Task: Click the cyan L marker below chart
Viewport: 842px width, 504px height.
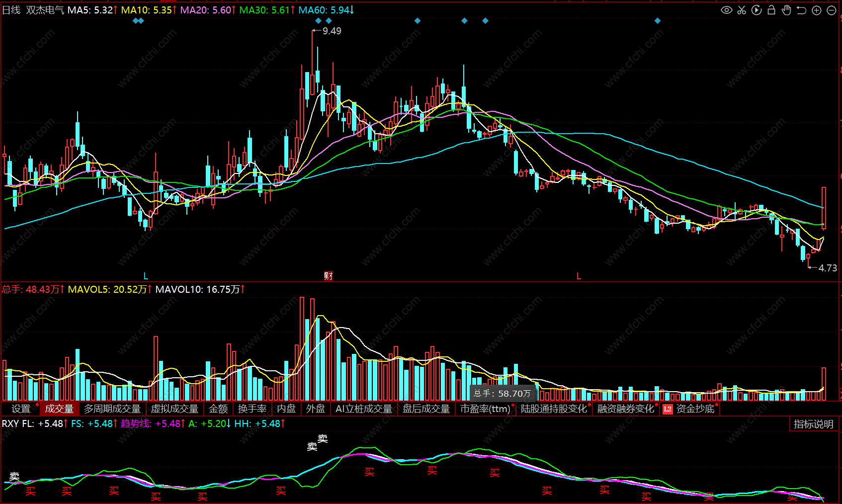Action: click(x=146, y=276)
